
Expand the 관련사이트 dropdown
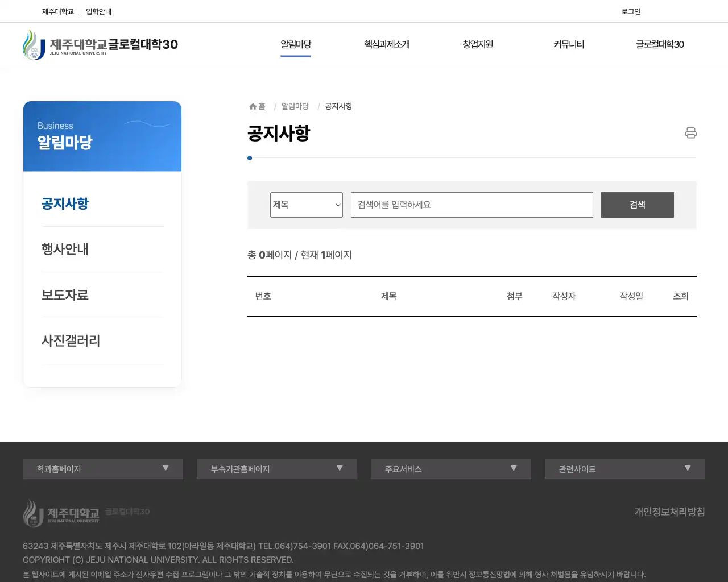coord(624,469)
